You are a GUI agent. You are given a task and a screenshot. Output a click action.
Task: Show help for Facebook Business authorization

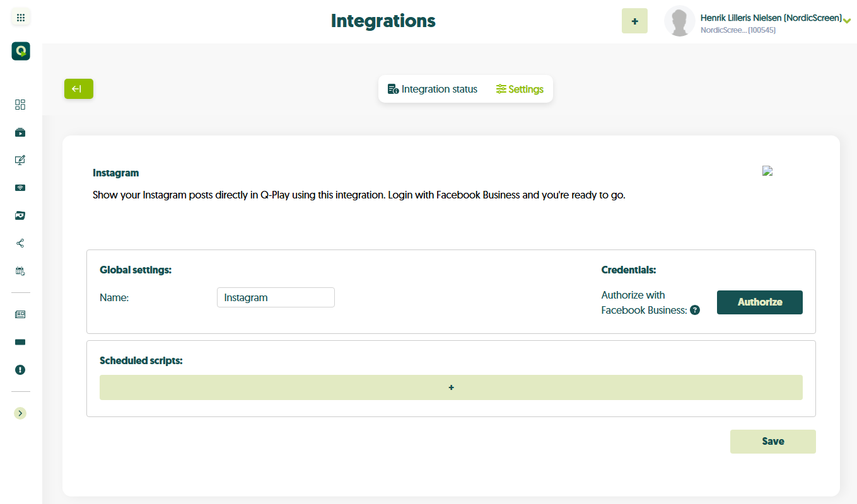tap(695, 310)
